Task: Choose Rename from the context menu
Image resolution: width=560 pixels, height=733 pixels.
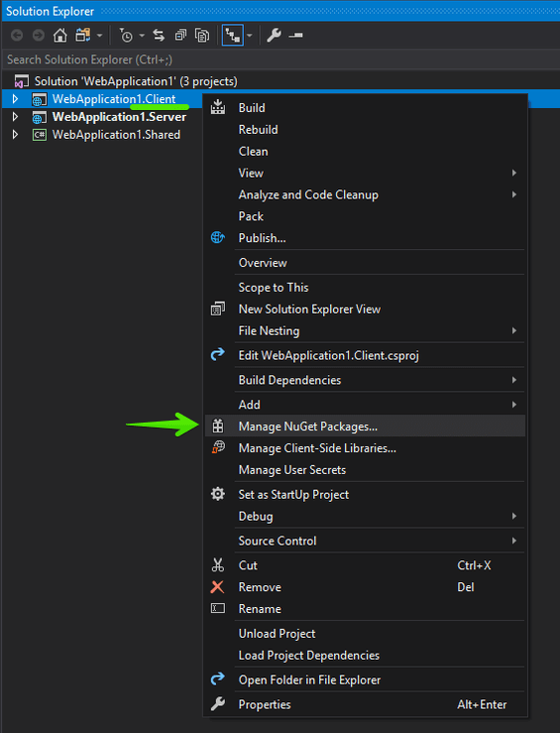Action: click(x=365, y=609)
